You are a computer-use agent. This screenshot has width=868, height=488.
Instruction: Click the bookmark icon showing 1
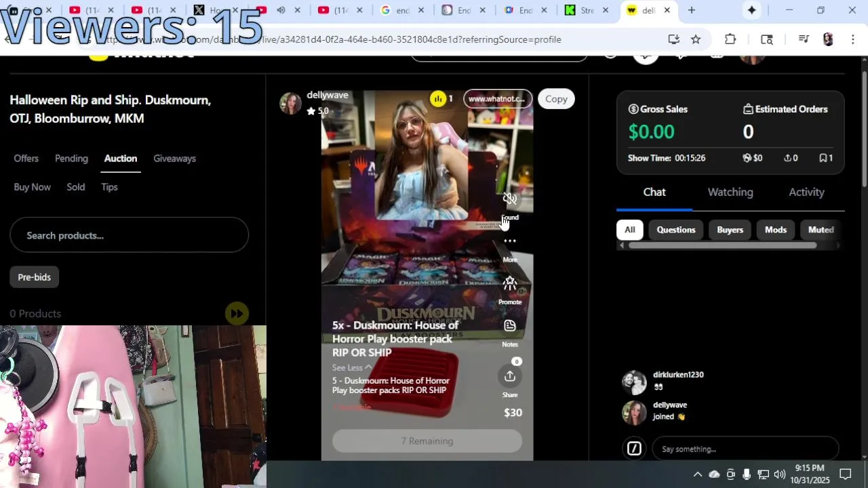[823, 158]
